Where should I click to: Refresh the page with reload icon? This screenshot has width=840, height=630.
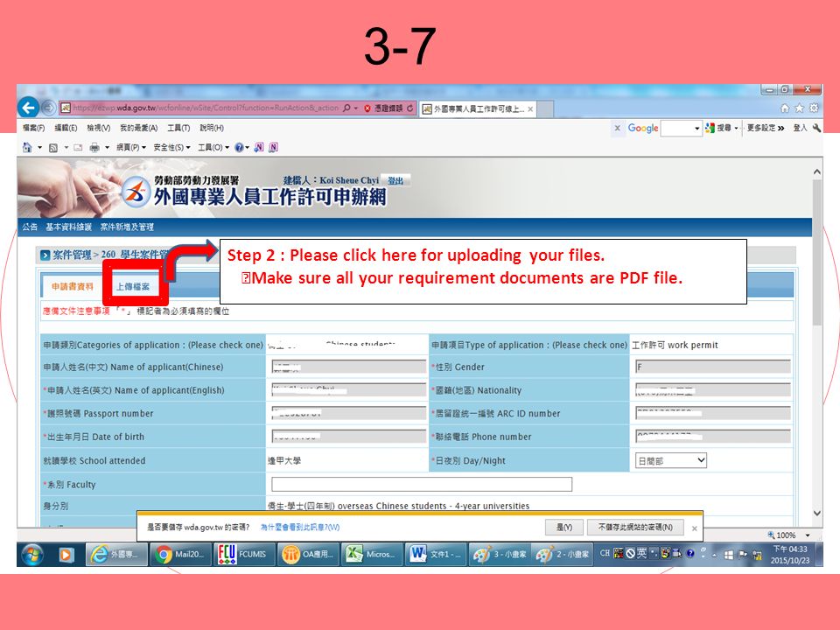click(x=409, y=108)
